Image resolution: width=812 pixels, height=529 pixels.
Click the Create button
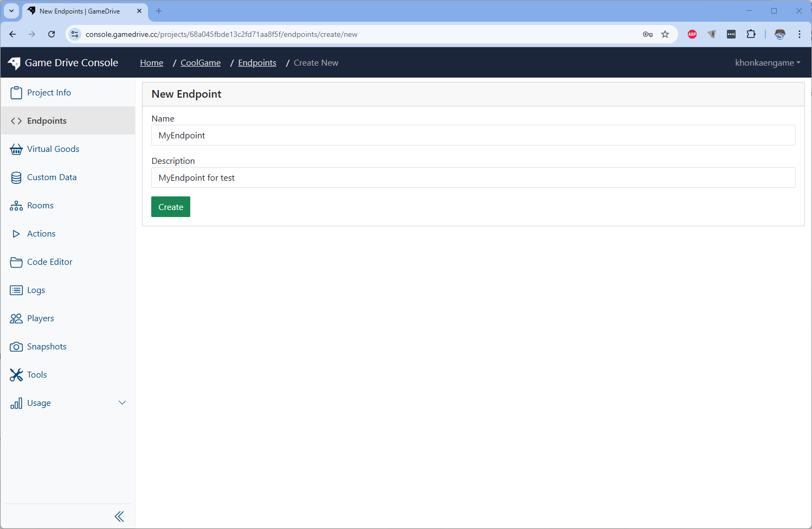pyautogui.click(x=170, y=207)
